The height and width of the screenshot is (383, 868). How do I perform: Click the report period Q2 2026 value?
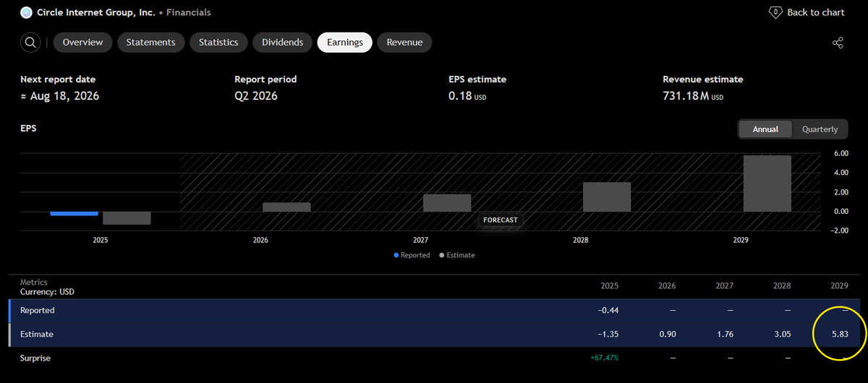256,96
